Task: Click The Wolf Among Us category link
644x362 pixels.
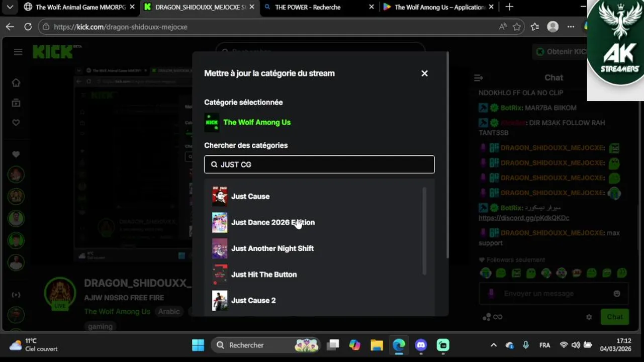Action: point(117,312)
